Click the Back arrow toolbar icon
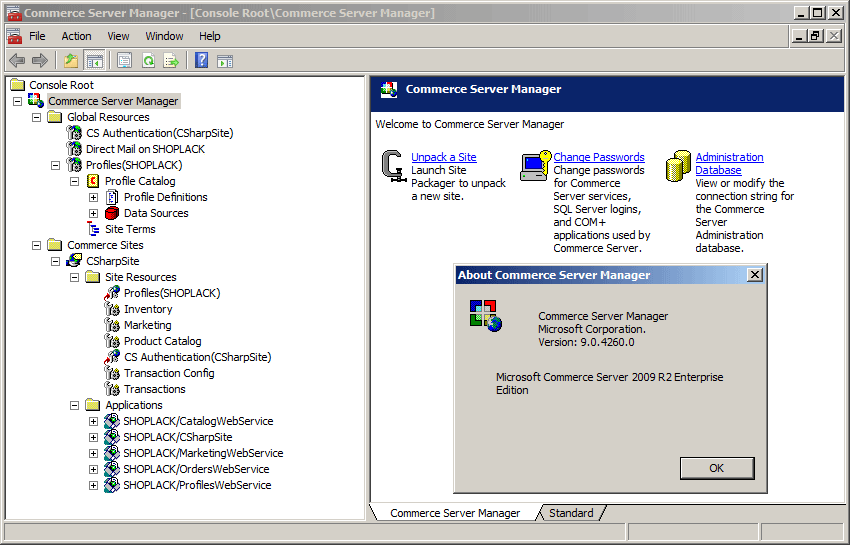Screen dimensions: 850x545 click(x=17, y=61)
